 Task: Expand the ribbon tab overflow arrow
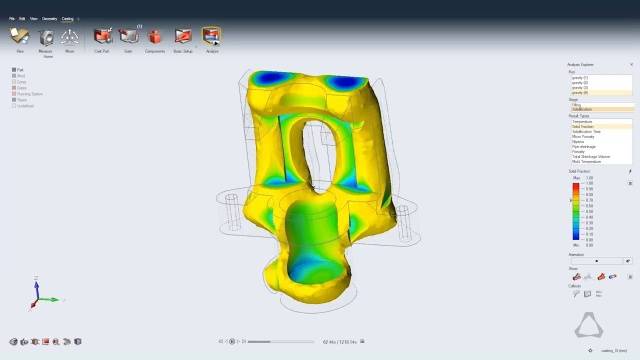click(x=78, y=19)
